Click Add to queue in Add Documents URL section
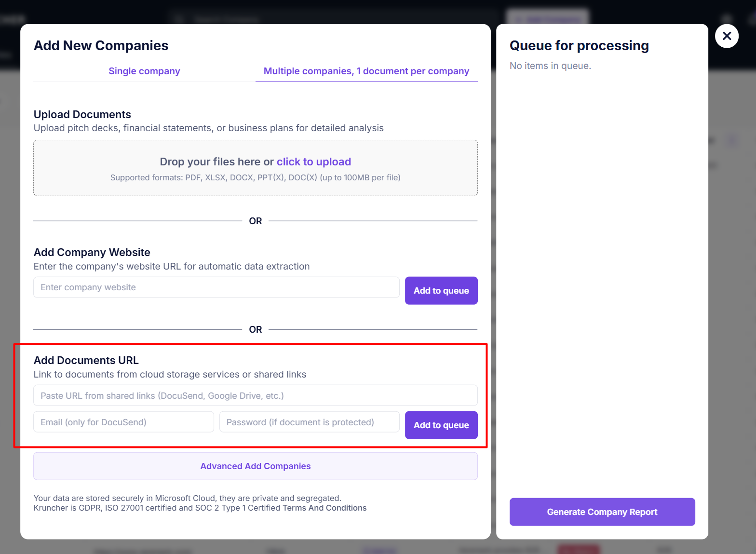 pos(441,425)
